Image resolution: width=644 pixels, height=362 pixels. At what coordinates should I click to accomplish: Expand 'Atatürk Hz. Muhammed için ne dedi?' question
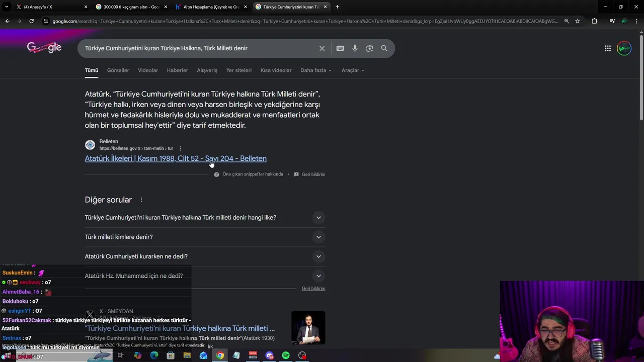pos(205,276)
